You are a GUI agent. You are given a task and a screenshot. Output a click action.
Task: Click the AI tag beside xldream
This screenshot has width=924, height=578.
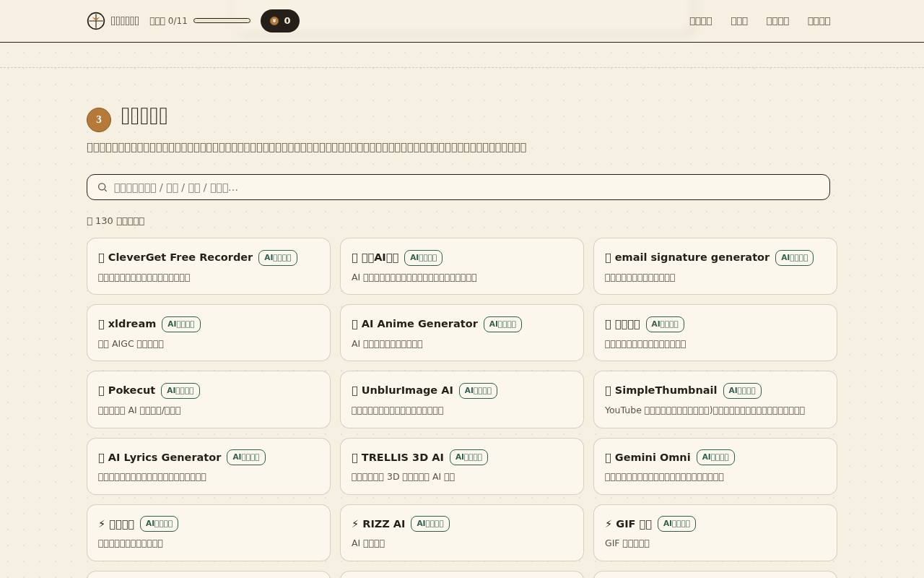point(181,324)
